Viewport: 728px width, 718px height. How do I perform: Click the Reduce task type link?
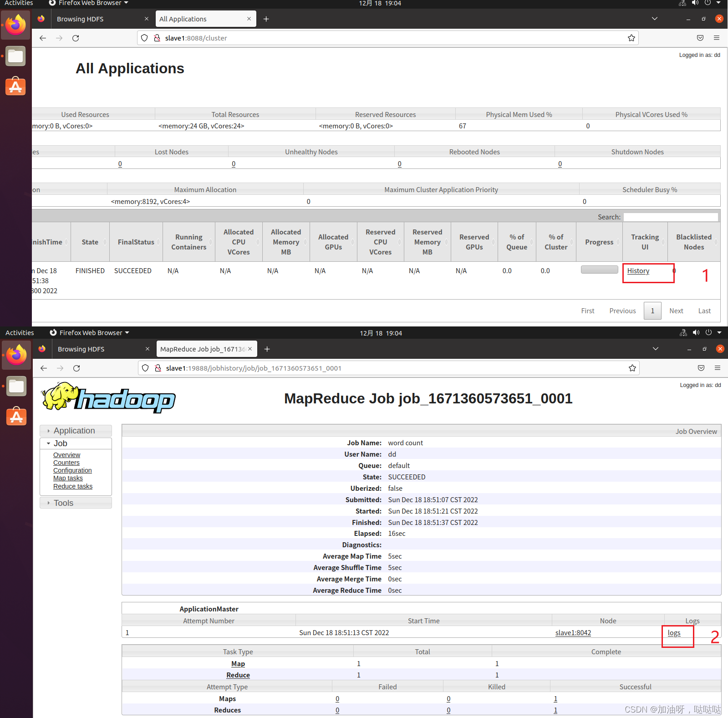pyautogui.click(x=238, y=675)
